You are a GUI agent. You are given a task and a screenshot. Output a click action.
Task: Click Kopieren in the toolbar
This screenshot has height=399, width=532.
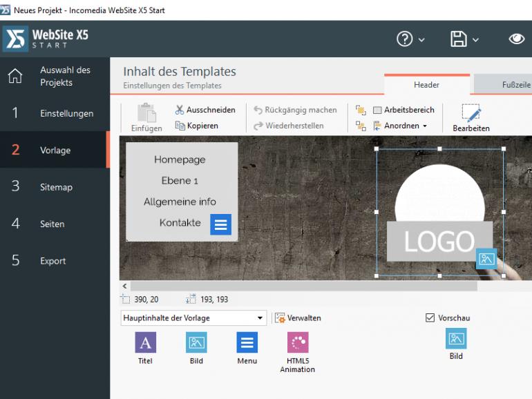196,126
